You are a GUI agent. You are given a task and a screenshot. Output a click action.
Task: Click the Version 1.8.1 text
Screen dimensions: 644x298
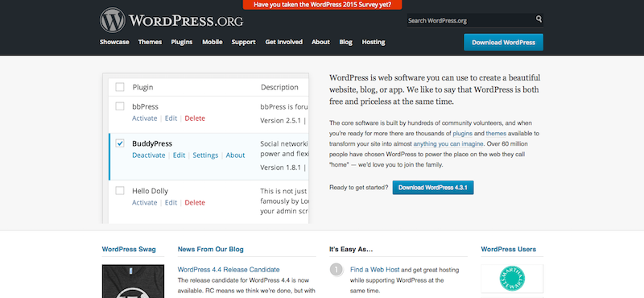coord(281,168)
